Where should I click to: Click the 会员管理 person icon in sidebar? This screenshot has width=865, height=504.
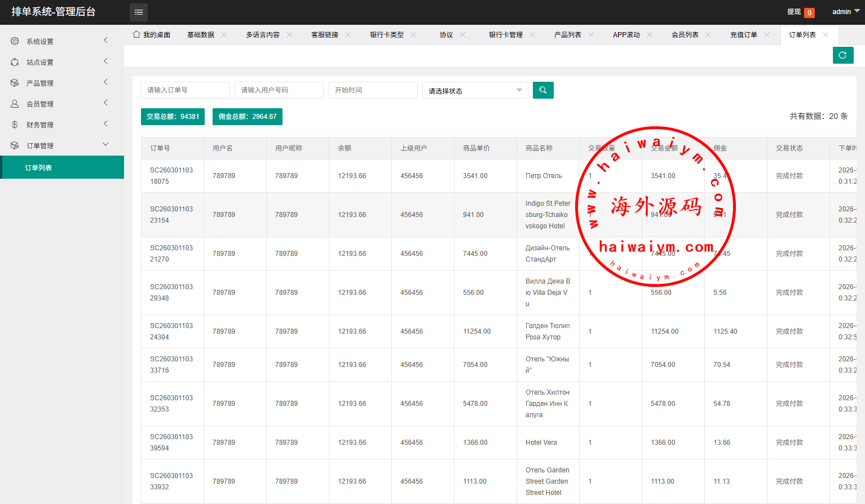click(15, 104)
